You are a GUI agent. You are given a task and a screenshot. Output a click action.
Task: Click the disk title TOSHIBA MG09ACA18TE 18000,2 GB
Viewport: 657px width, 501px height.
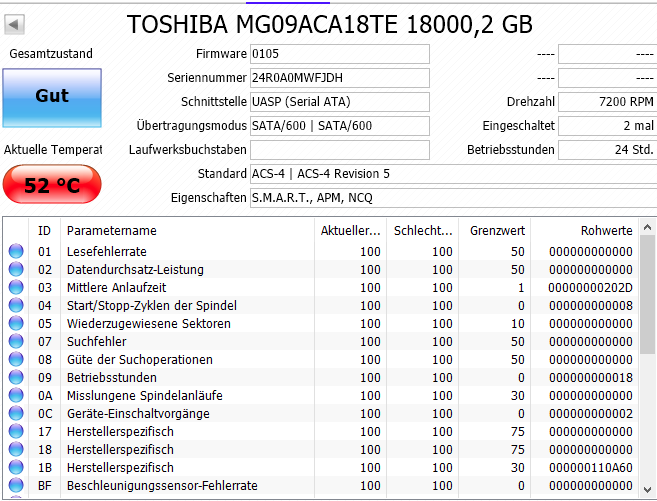(x=330, y=24)
